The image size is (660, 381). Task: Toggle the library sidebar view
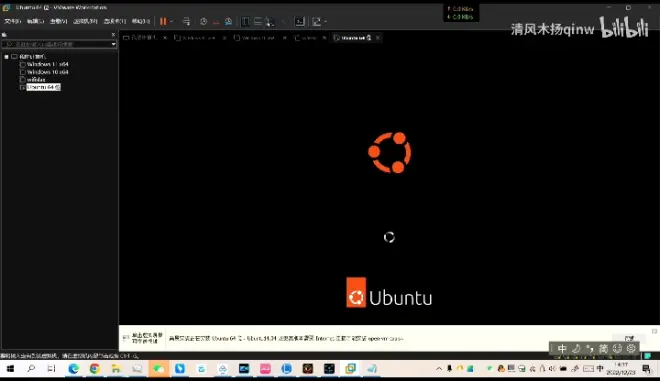click(245, 21)
